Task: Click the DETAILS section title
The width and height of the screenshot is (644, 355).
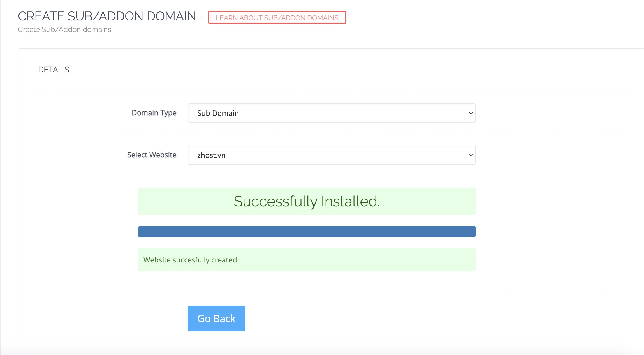Action: click(54, 70)
